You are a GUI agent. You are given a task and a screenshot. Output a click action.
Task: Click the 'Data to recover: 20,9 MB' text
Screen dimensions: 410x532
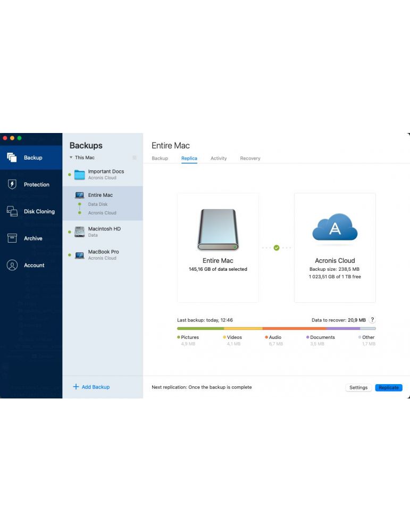tap(338, 320)
